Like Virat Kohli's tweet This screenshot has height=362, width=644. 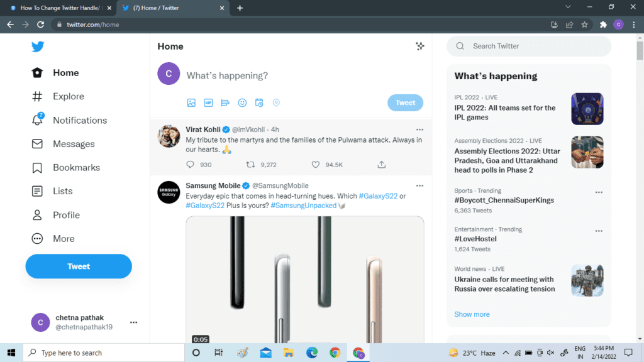coord(316,165)
